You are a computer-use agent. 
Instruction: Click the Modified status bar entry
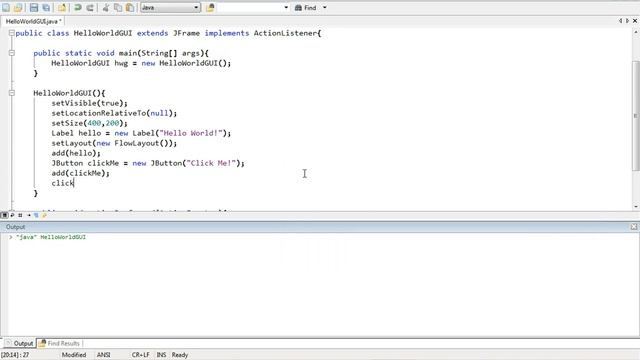(x=74, y=355)
